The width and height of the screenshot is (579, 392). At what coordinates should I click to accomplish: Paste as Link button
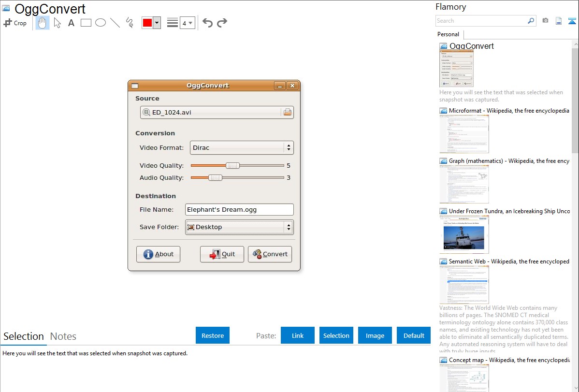point(298,335)
